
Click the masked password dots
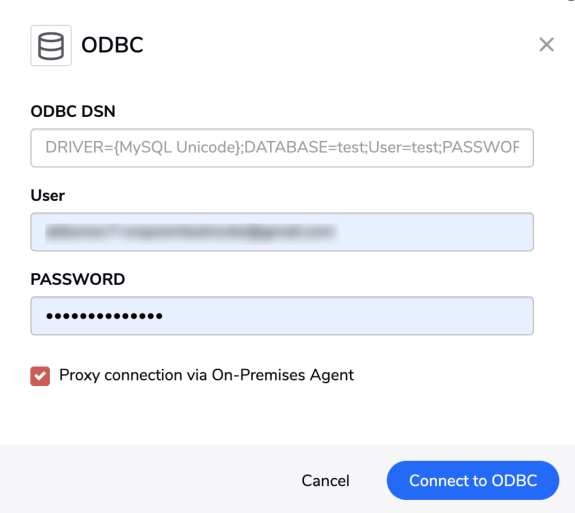tap(104, 316)
